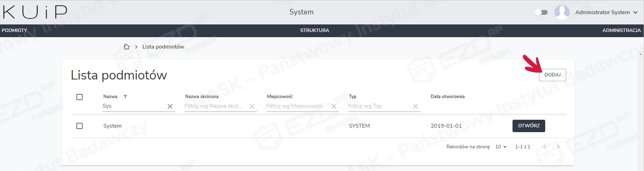Viewport: 644px width, 171px height.
Task: Clear the Typ filter field
Action: coord(415,106)
